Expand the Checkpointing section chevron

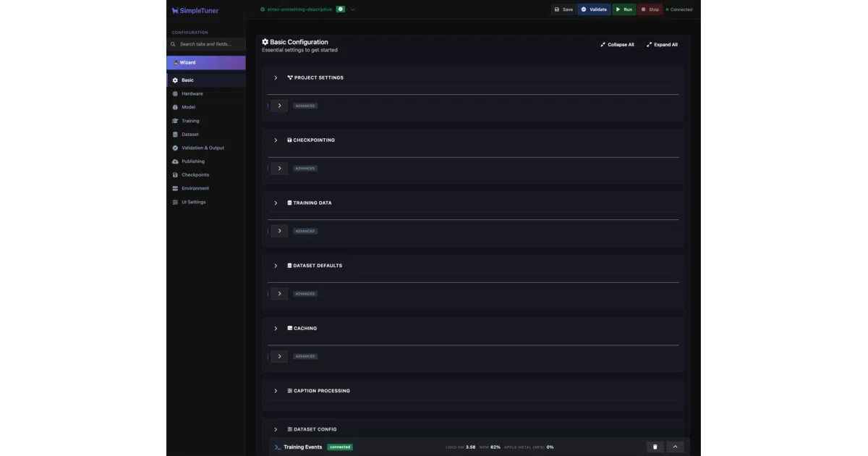(276, 140)
